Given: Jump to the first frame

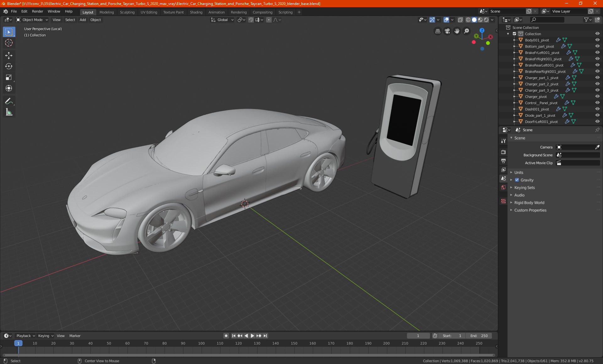Looking at the screenshot, I should 234,336.
